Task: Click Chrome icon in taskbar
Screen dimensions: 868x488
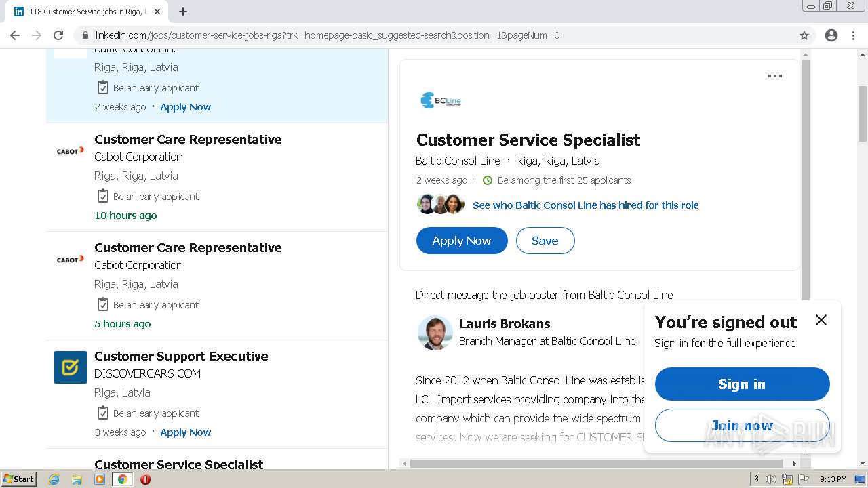Action: click(x=123, y=479)
